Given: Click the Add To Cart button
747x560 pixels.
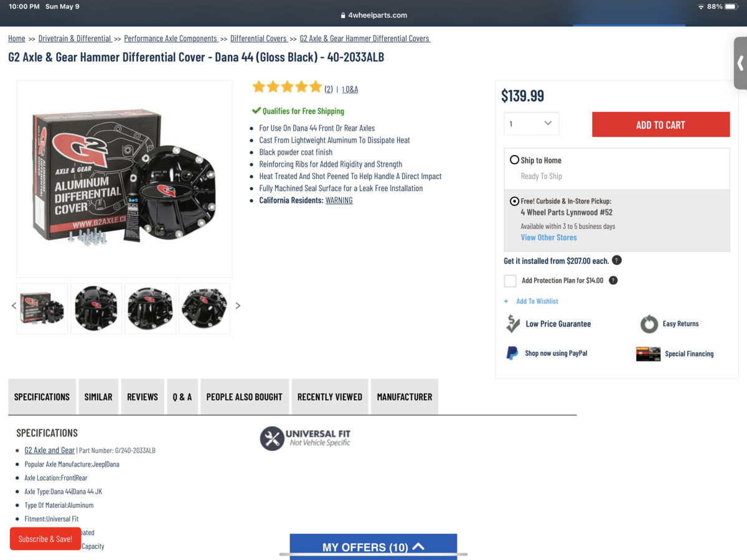Looking at the screenshot, I should tap(660, 124).
